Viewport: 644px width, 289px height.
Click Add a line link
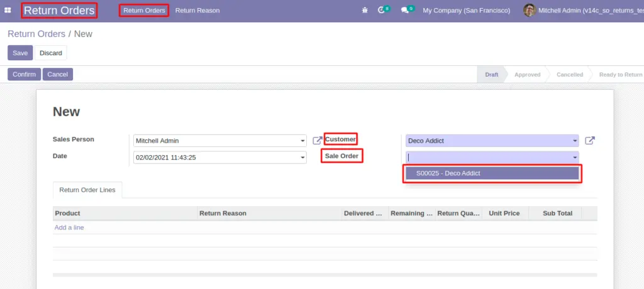coord(69,227)
